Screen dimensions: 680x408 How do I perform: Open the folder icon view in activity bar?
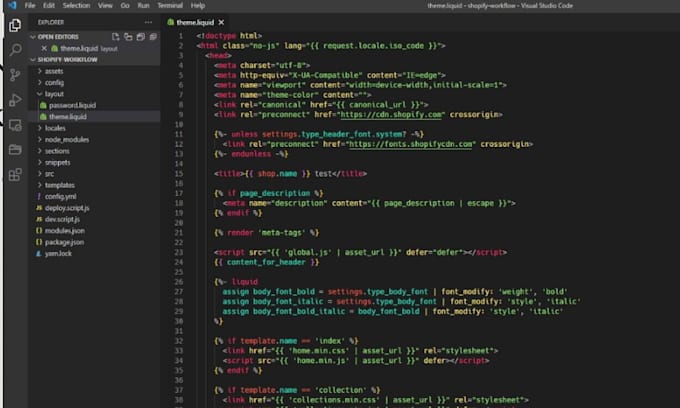(15, 150)
